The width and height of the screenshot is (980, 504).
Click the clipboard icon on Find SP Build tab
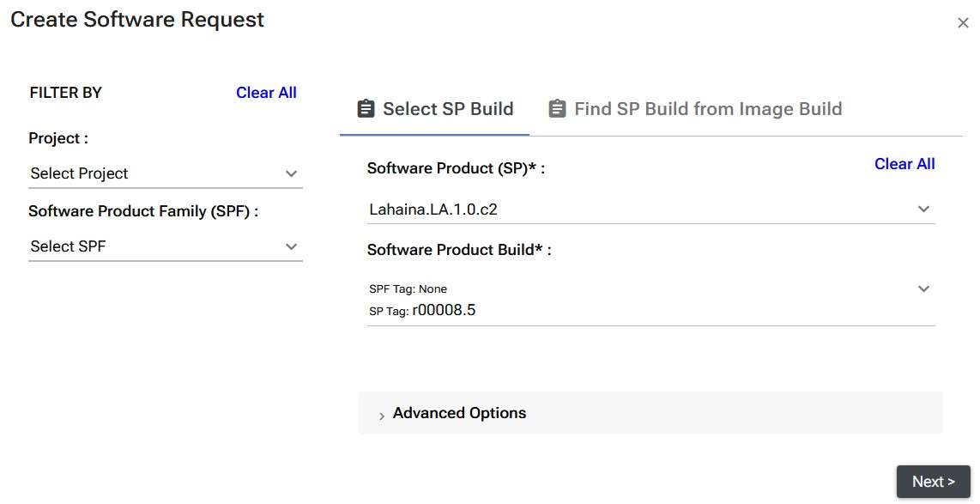click(556, 108)
